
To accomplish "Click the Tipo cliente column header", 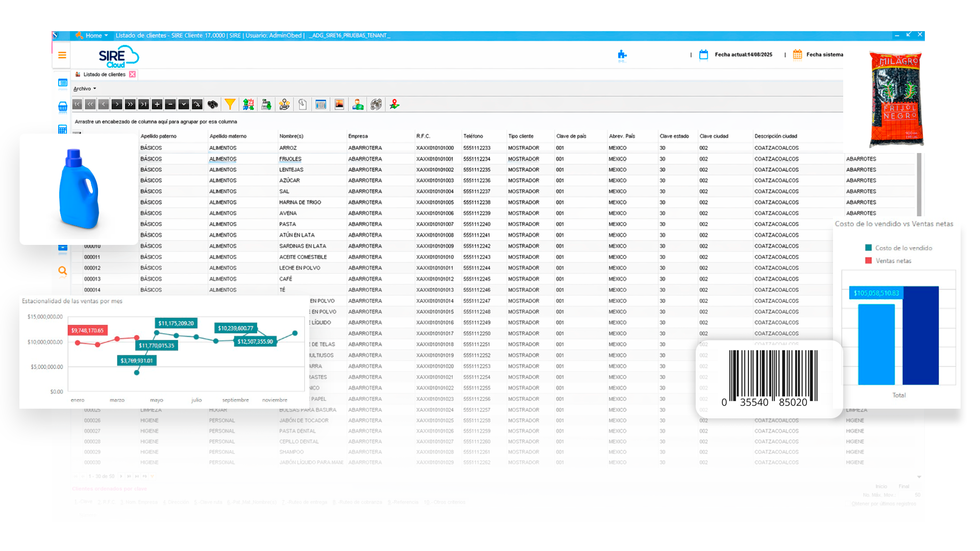I will tap(521, 136).
